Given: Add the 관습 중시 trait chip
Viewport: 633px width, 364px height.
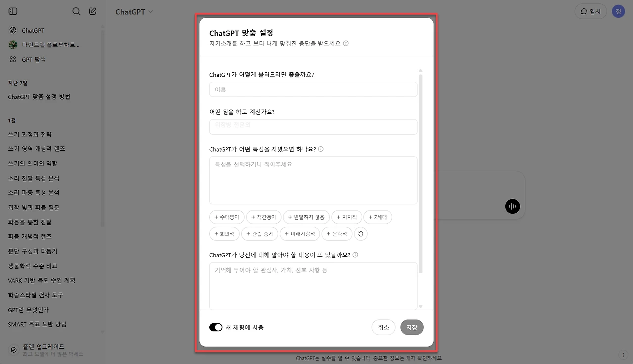Looking at the screenshot, I should (260, 234).
